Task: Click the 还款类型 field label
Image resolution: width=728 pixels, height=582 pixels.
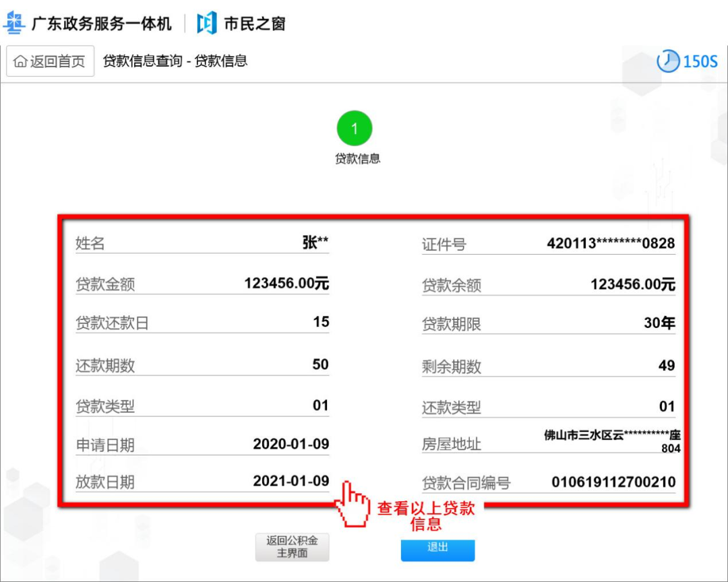Action: coord(451,408)
